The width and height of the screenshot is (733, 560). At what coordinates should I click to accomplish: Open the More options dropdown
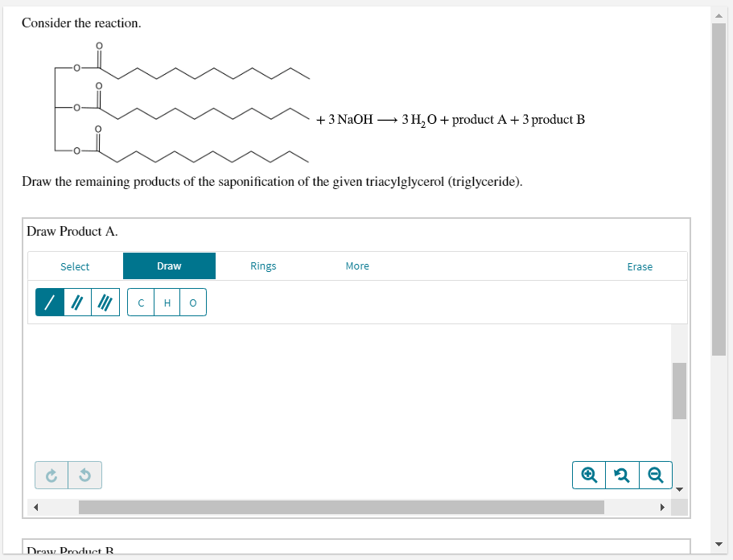click(x=357, y=266)
